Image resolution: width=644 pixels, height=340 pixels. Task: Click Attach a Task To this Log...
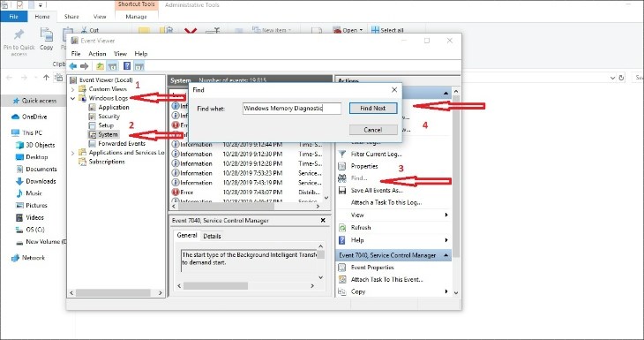click(x=386, y=202)
